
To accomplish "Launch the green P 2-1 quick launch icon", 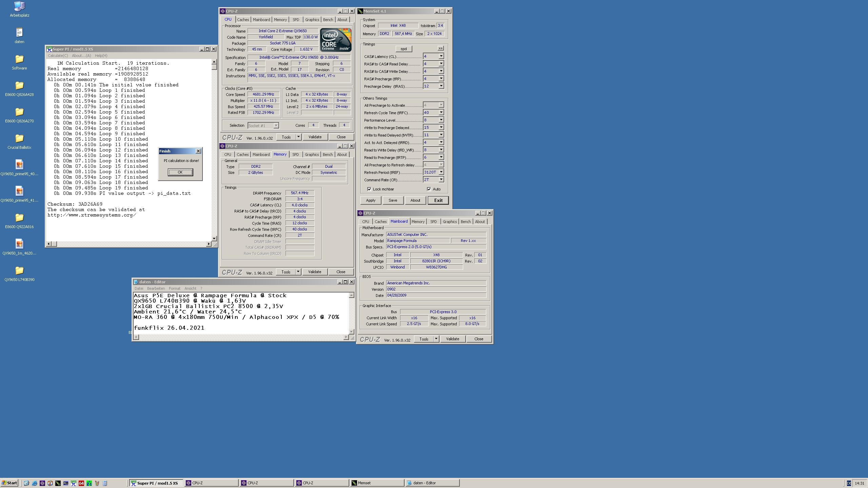I will (x=89, y=483).
